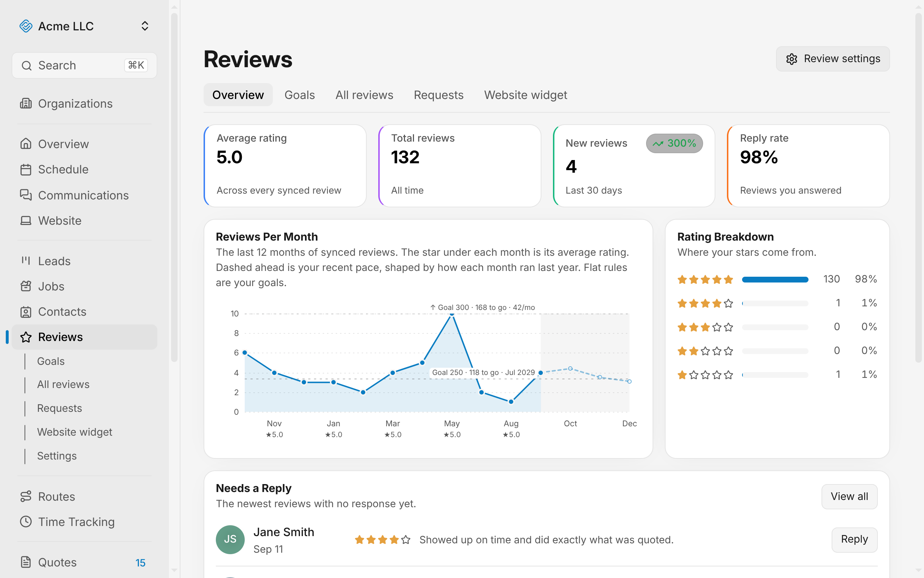
Task: Open Contacts icon in sidebar
Action: coord(26,312)
